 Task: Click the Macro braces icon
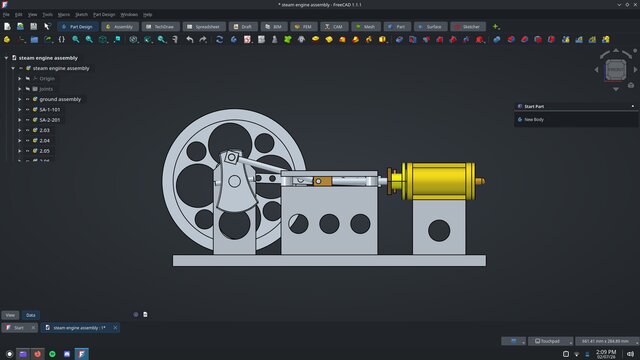click(x=62, y=40)
